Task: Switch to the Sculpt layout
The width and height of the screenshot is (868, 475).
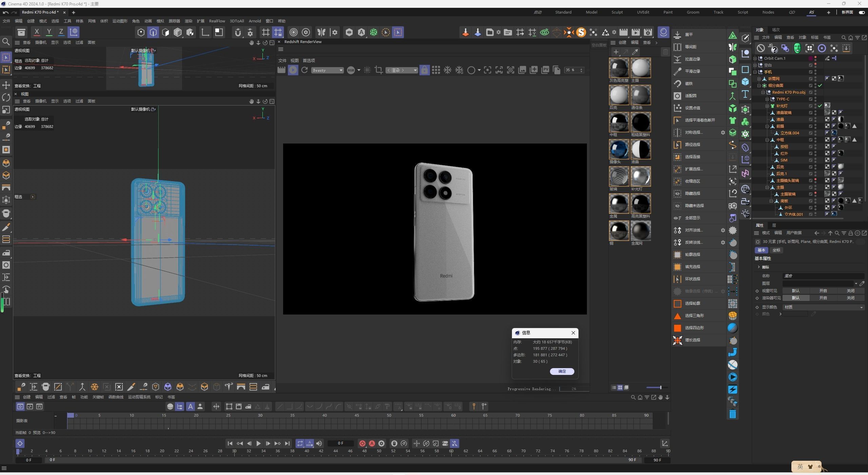Action: click(617, 12)
